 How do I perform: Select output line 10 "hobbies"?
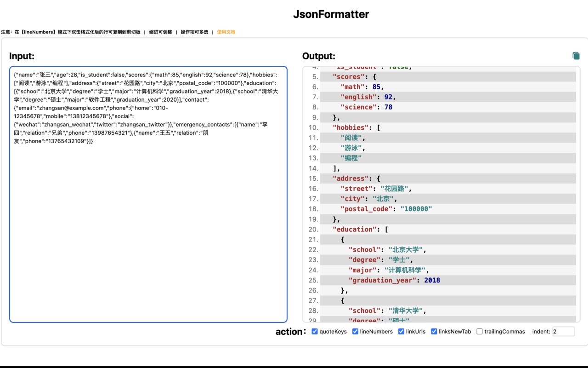pos(448,127)
